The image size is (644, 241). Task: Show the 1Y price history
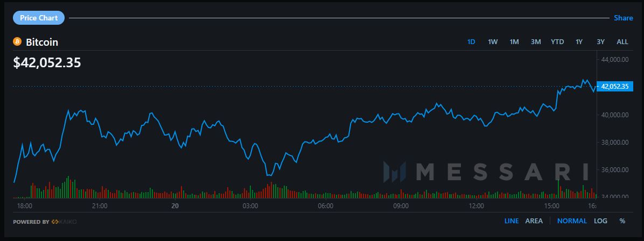click(x=579, y=42)
